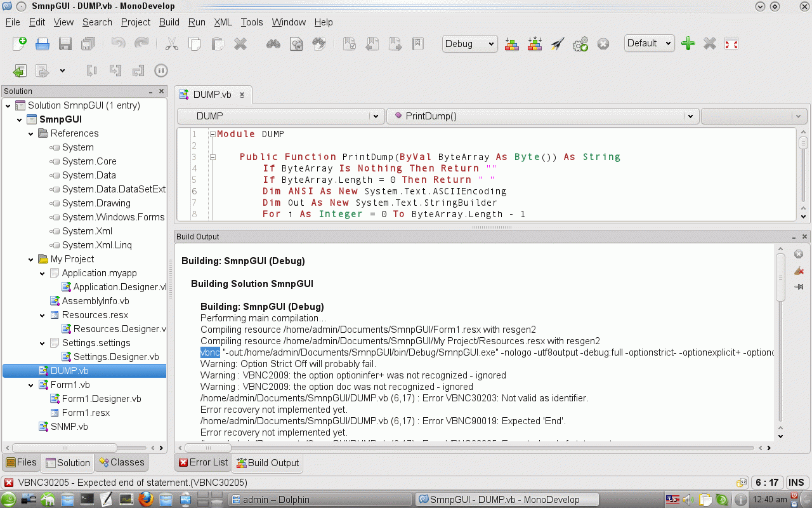812x508 pixels.
Task: Open the Debug configuration dropdown
Action: 469,43
